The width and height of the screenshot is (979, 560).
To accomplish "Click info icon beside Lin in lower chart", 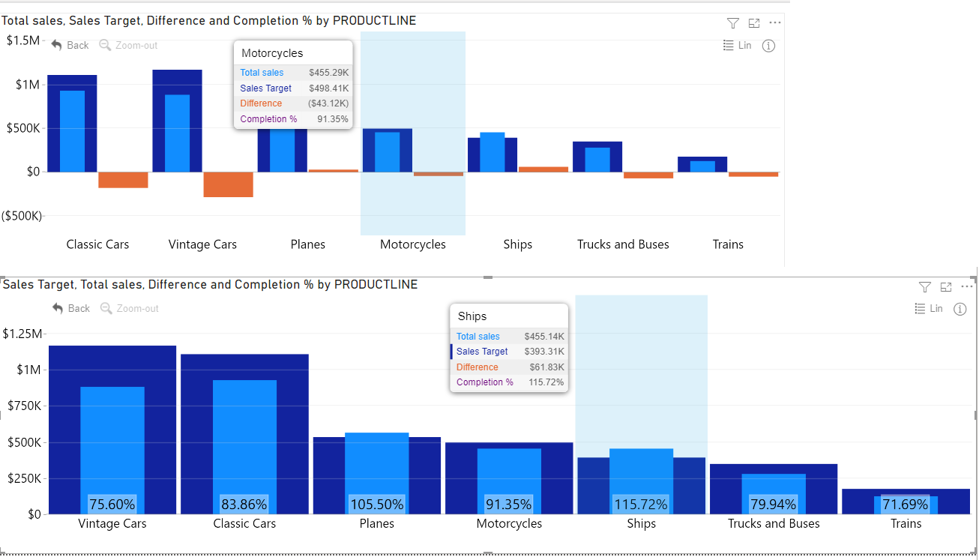I will (x=960, y=309).
